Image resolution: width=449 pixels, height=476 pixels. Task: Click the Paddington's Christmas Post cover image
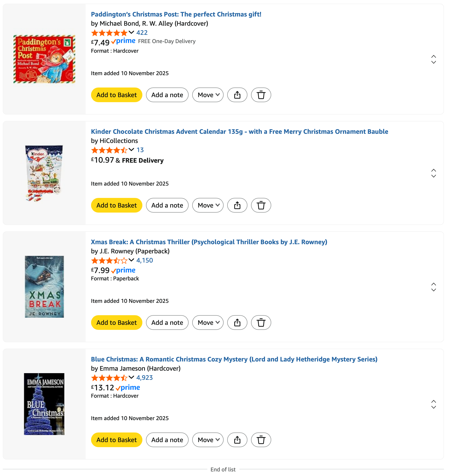click(x=44, y=59)
